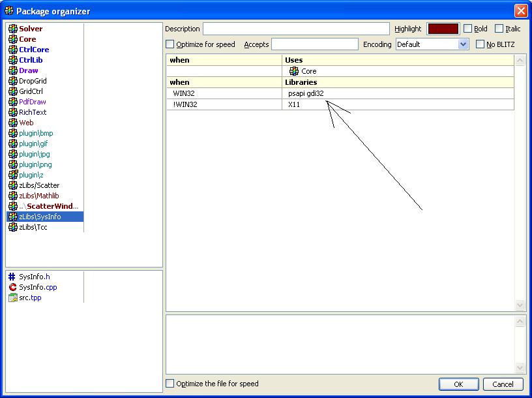Screen dimensions: 532x398
Task: Toggle the Italic checkbox
Action: pos(499,29)
